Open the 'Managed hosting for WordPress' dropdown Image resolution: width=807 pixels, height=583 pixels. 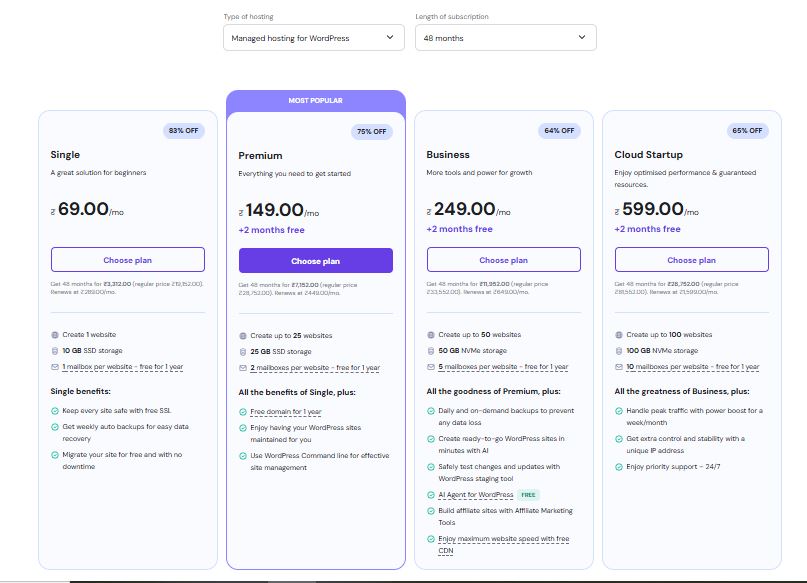click(x=313, y=38)
